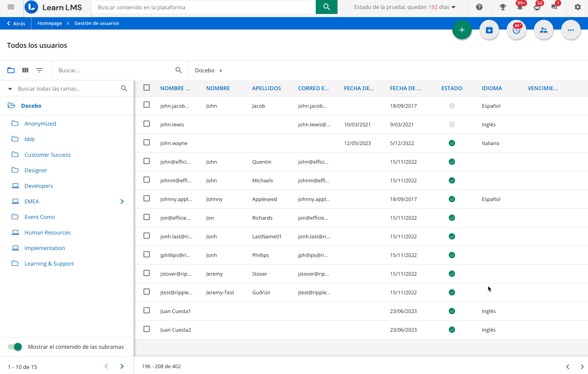588x374 pixels.
Task: Check the john.lewis user row
Action: (147, 124)
